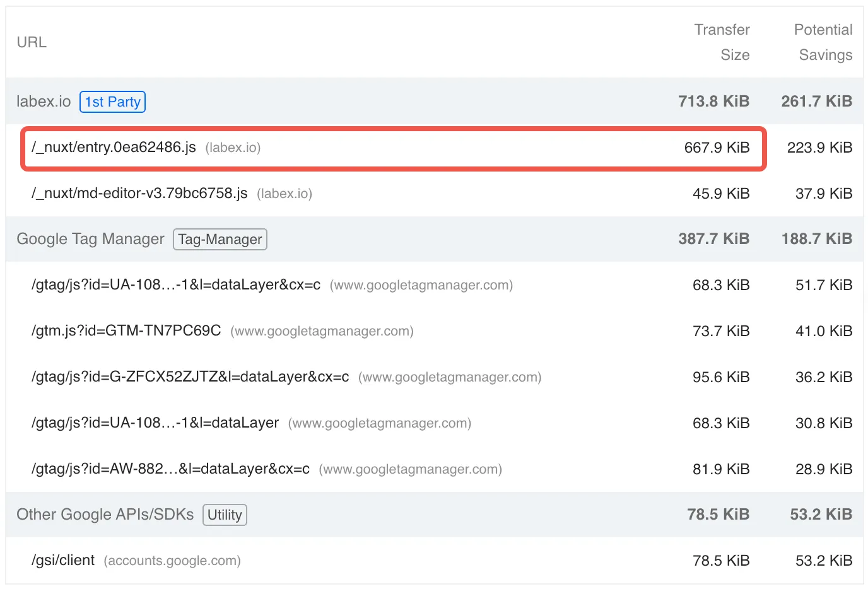Select the Other Google APIs/SDKs group name
Viewport: 868px width, 589px height.
click(x=105, y=515)
